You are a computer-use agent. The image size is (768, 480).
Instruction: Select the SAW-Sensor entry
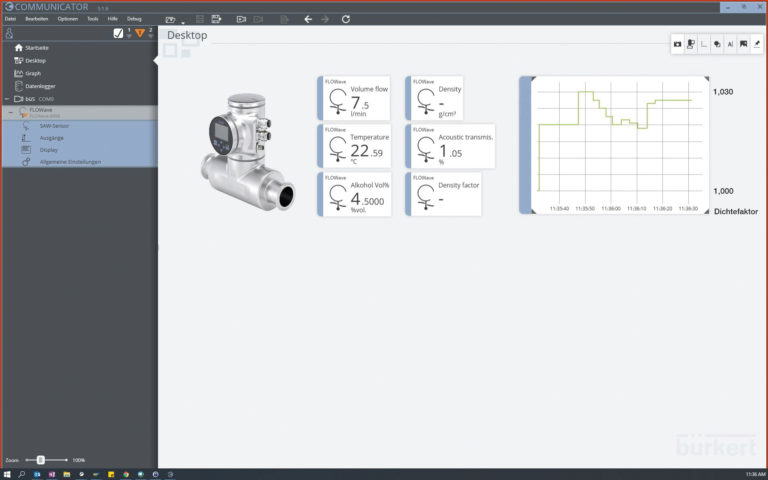(x=54, y=126)
